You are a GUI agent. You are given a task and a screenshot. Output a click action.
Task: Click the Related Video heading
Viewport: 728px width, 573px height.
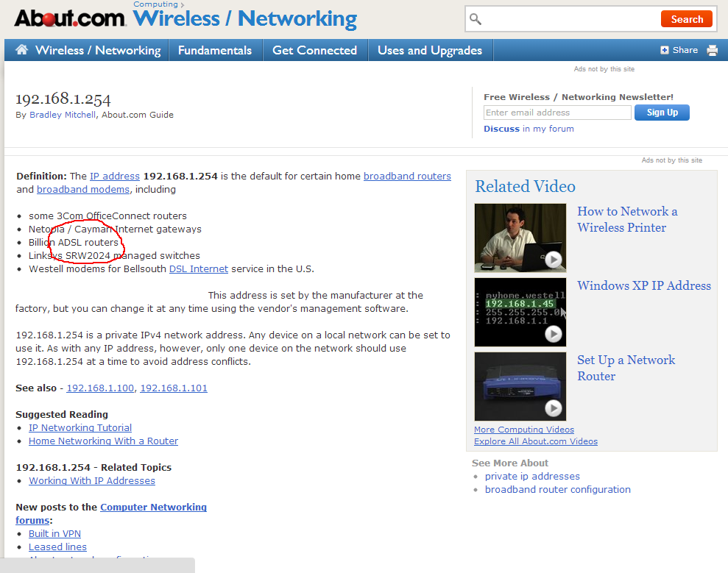525,186
